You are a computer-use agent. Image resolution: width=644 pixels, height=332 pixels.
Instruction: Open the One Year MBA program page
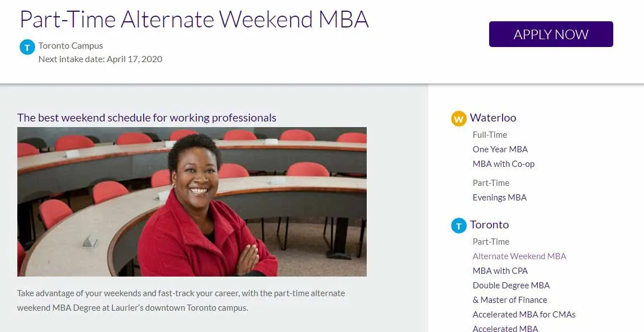tap(500, 149)
